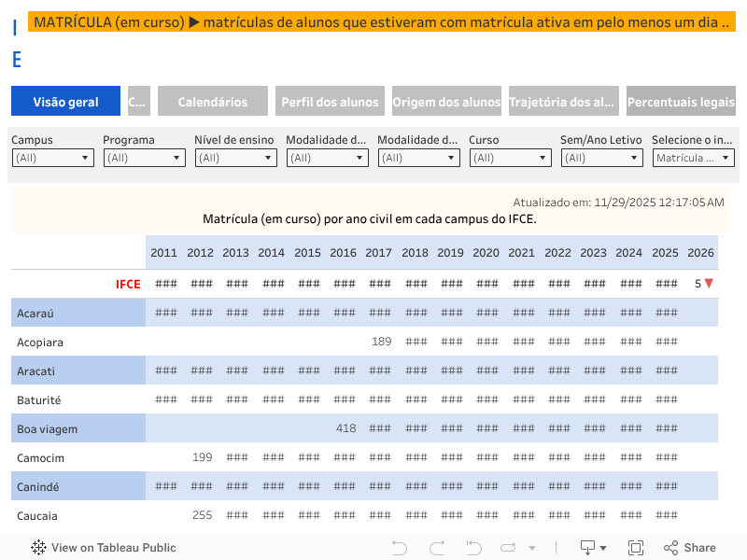Redo the last action
Screen dimensions: 747x560
437,548
